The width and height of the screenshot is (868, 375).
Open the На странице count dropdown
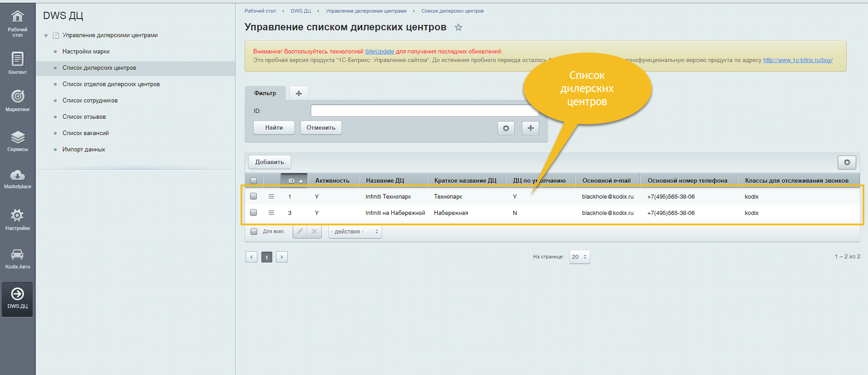click(x=580, y=257)
